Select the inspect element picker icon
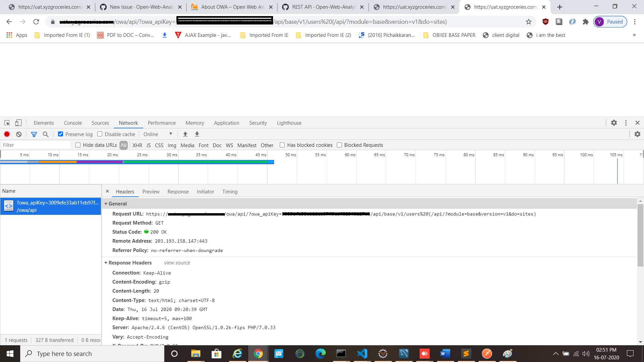 point(7,123)
